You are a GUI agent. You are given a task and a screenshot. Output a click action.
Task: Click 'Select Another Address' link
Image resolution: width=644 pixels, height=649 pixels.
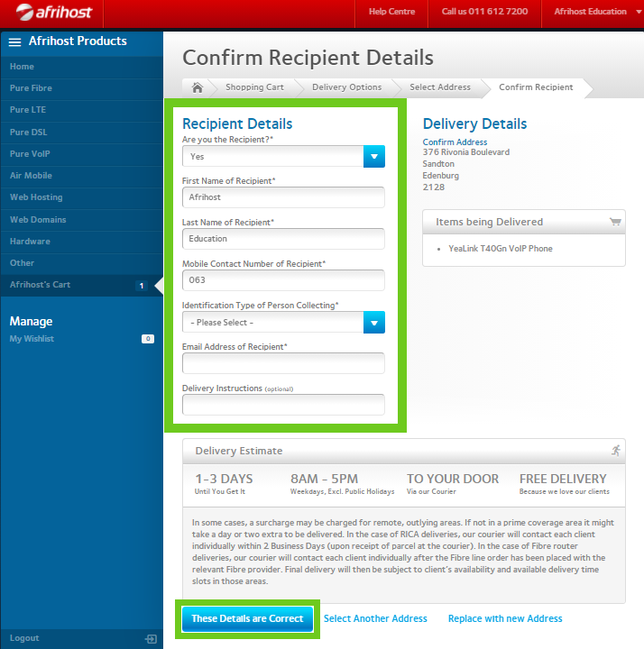click(375, 618)
